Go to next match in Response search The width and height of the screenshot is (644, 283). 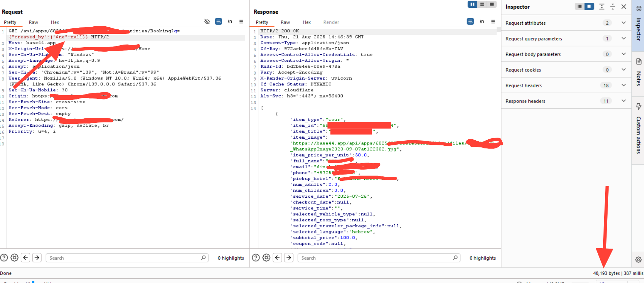pyautogui.click(x=289, y=258)
